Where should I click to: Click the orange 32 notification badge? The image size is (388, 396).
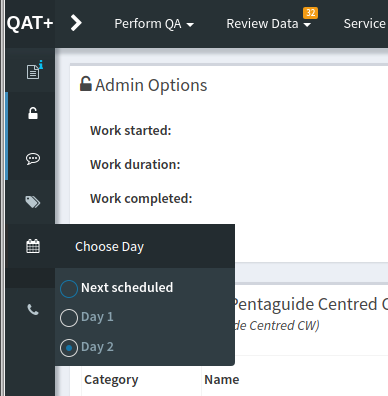coord(310,13)
